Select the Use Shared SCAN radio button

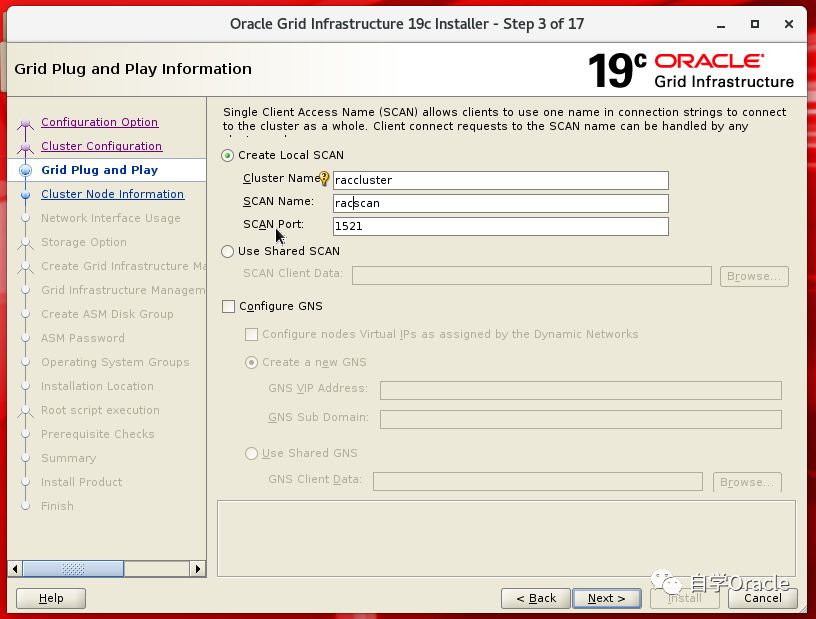pyautogui.click(x=227, y=251)
